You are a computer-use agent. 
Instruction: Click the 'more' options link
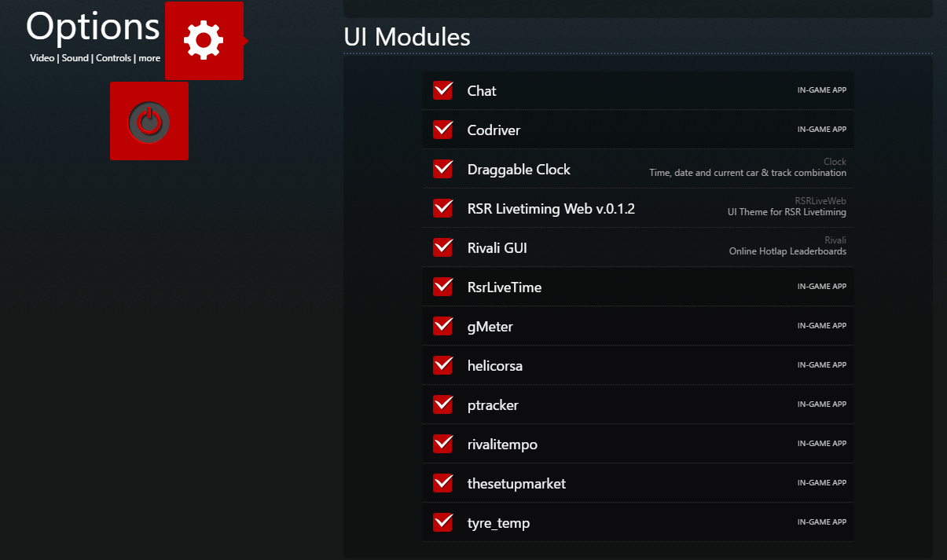tap(149, 58)
